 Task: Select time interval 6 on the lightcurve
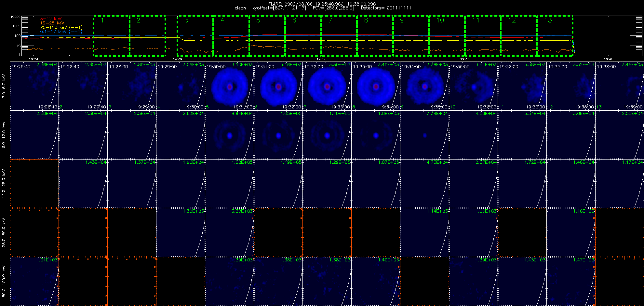pos(303,36)
